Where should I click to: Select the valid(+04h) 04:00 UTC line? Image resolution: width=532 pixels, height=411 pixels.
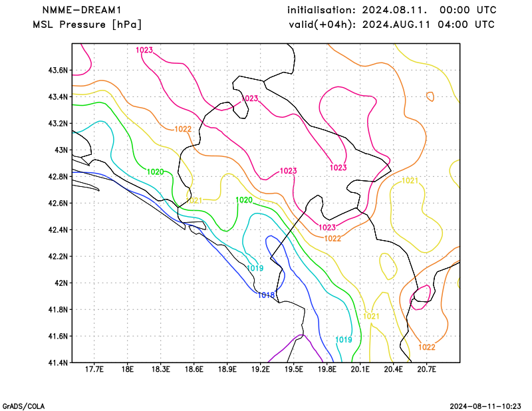tap(392, 25)
